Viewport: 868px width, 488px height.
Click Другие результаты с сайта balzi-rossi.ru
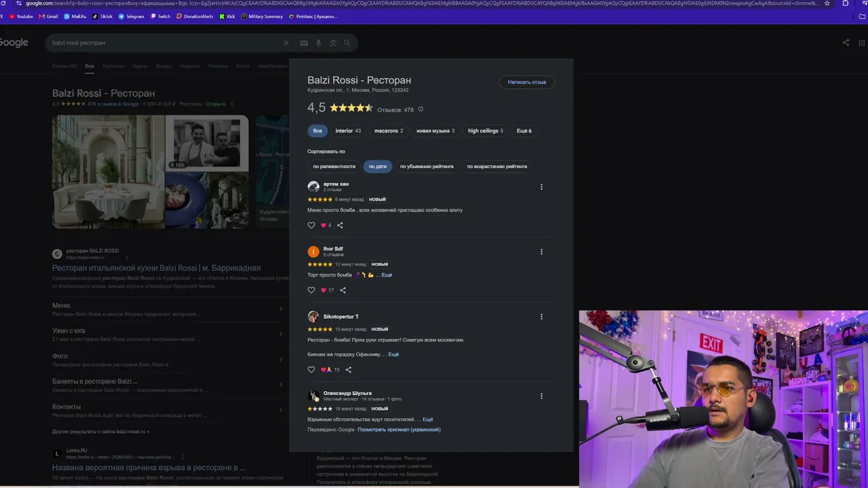[x=100, y=432]
